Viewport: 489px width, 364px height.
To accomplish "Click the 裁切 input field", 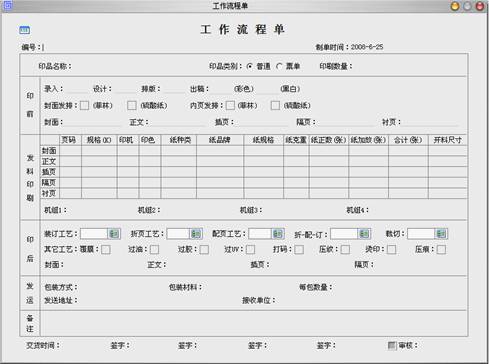I will (x=421, y=234).
